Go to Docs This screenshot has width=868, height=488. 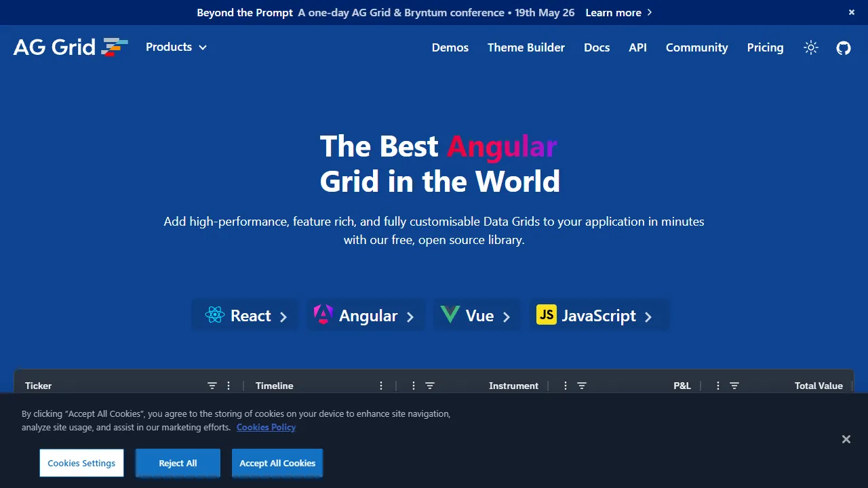[597, 47]
